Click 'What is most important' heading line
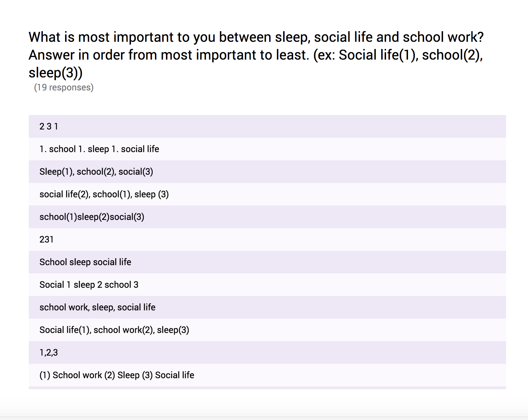This screenshot has height=420, width=528. tap(256, 37)
